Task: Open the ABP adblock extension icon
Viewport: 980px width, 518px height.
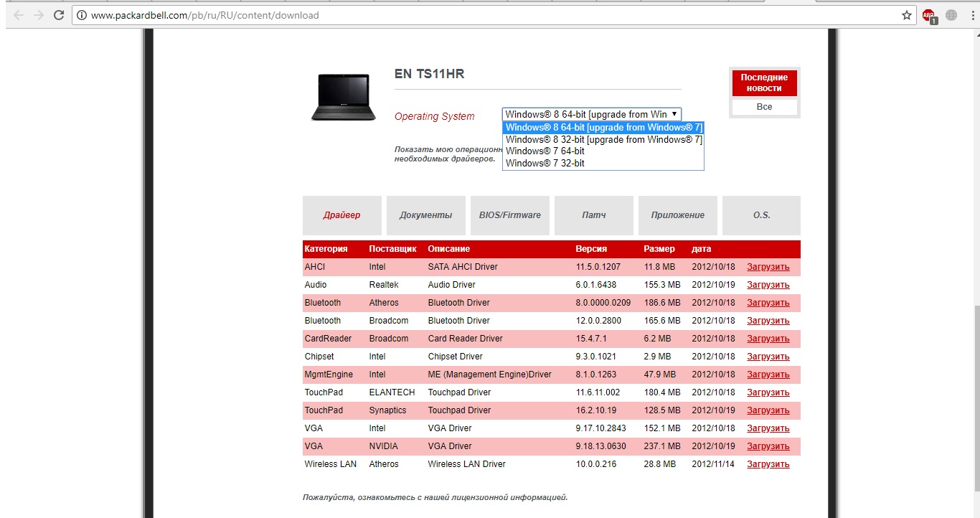Action: [929, 15]
